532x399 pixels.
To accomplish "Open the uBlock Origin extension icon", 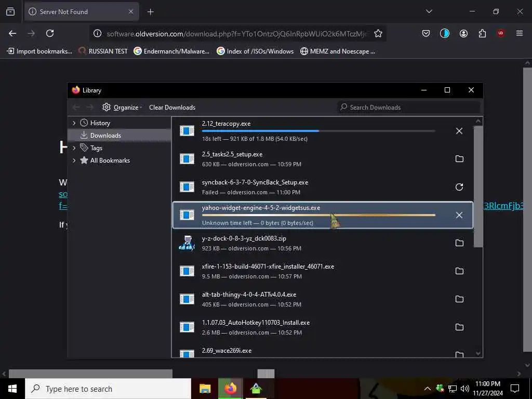I will click(500, 33).
